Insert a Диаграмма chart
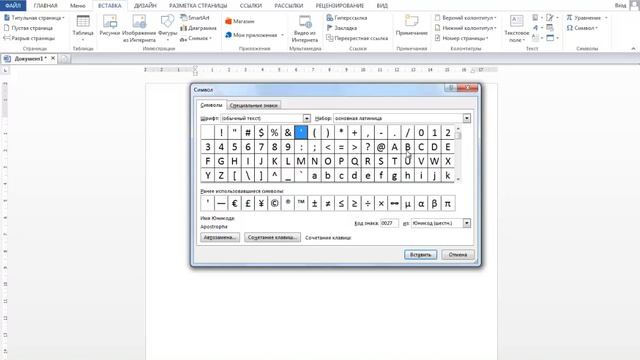The height and width of the screenshot is (360, 640). click(x=198, y=28)
